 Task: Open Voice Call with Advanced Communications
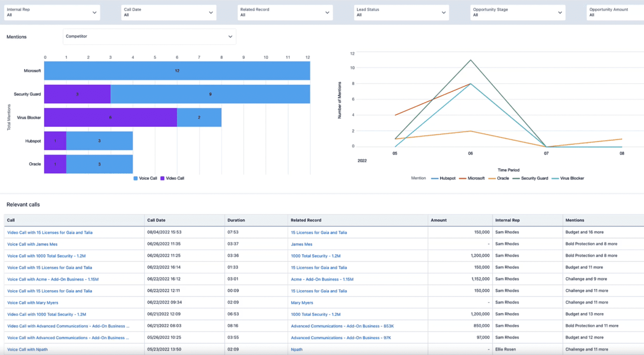click(x=68, y=338)
